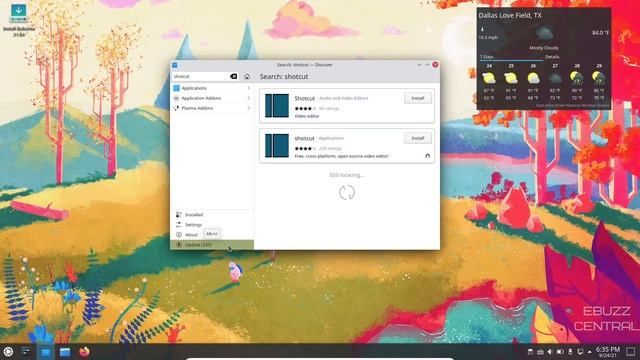Viewport: 640px width, 360px height.
Task: Close the Discover window
Action: tap(436, 65)
